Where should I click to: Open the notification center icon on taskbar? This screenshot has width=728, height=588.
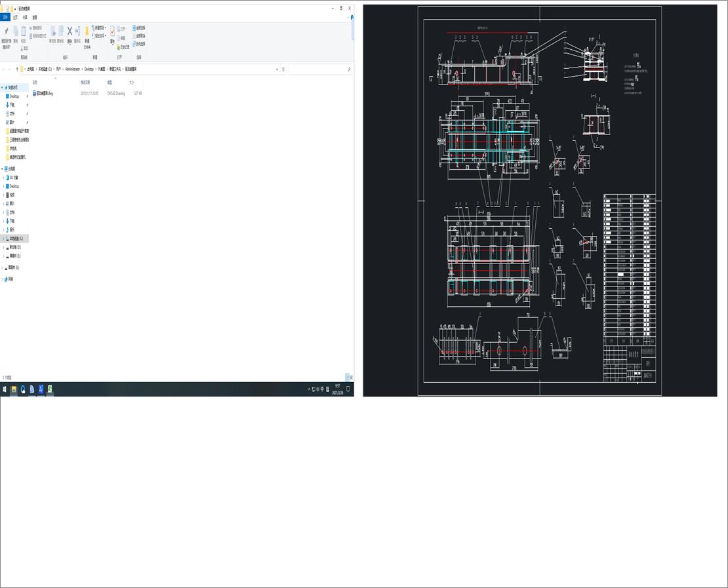[x=348, y=389]
